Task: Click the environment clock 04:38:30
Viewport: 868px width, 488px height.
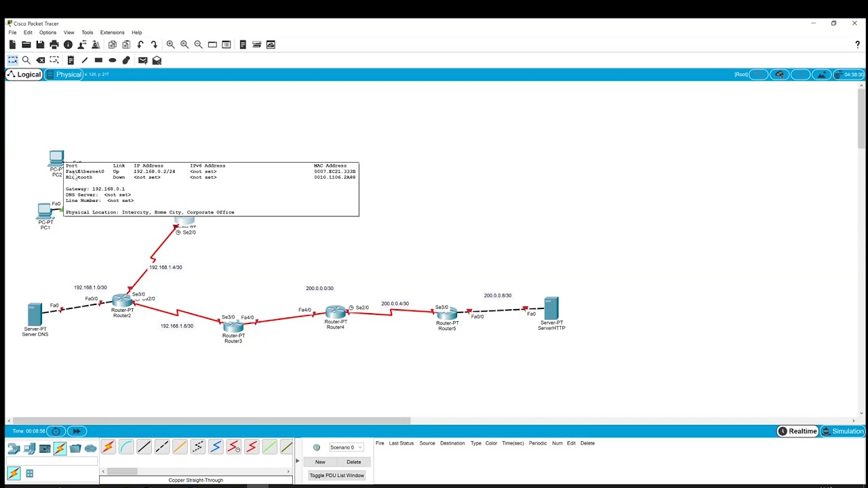Action: coord(850,75)
